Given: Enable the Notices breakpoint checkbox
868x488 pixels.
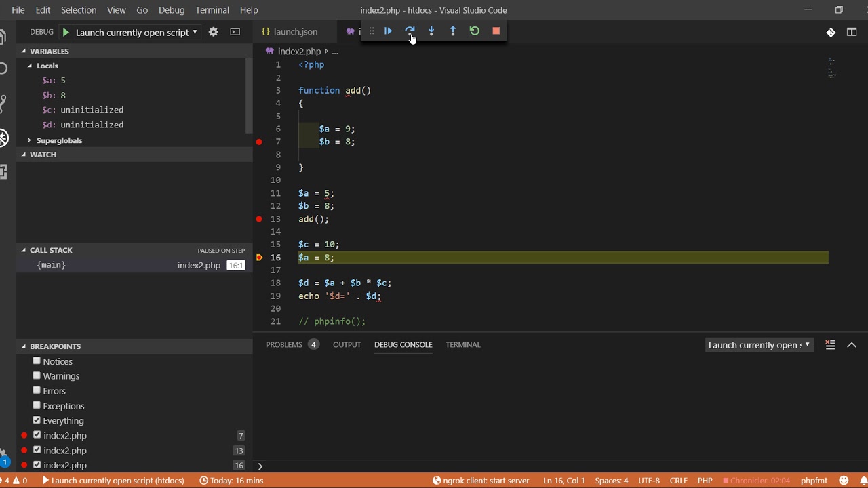Looking at the screenshot, I should pyautogui.click(x=37, y=361).
